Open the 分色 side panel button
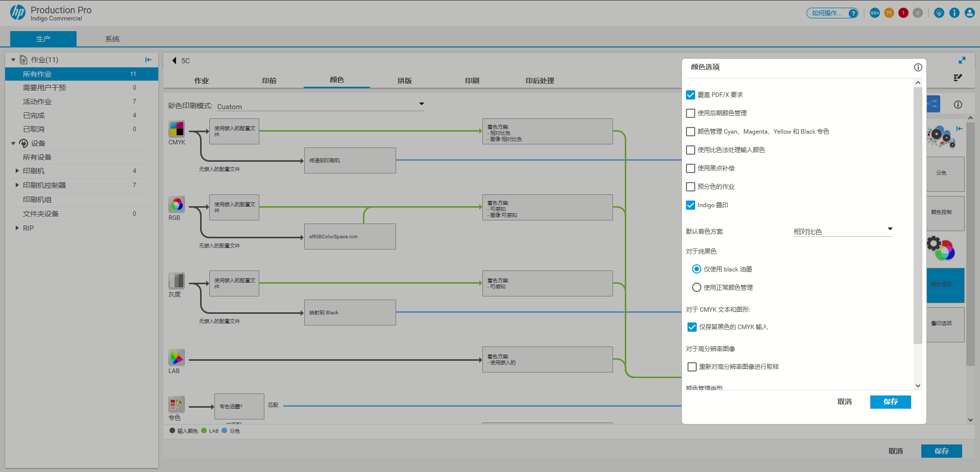 pos(945,174)
